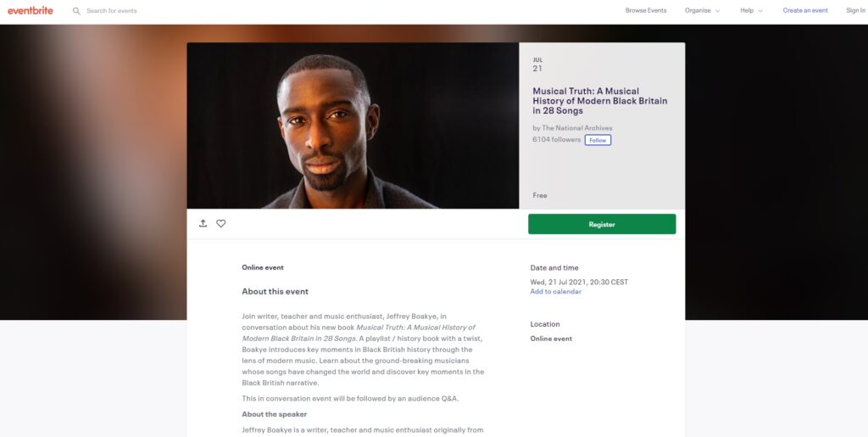The image size is (868, 437).
Task: Open Browse Events in navigation
Action: pyautogui.click(x=646, y=11)
